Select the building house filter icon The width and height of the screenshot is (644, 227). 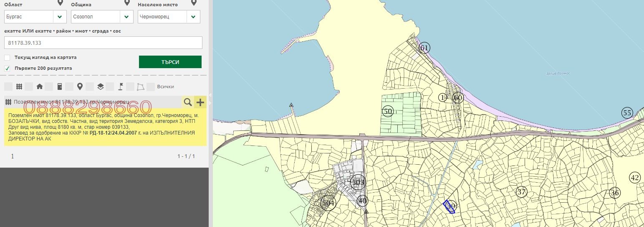pyautogui.click(x=40, y=87)
